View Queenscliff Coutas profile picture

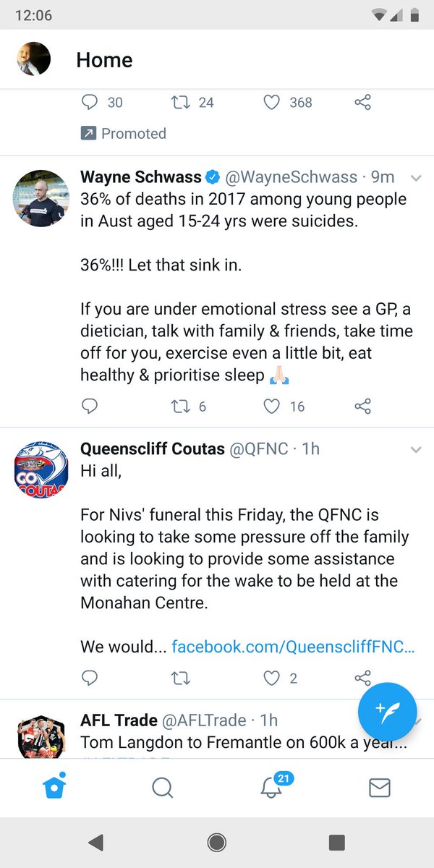pyautogui.click(x=42, y=467)
